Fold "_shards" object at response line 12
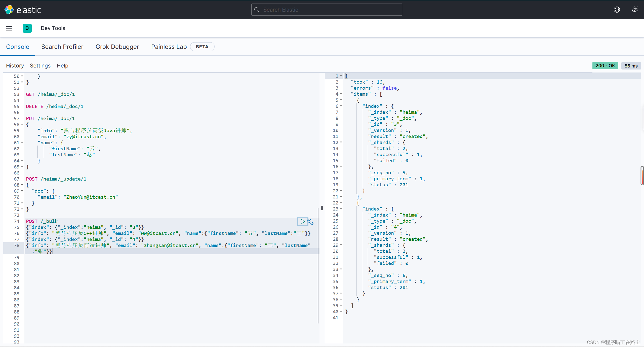Screen dimensions: 644x347 (341, 143)
